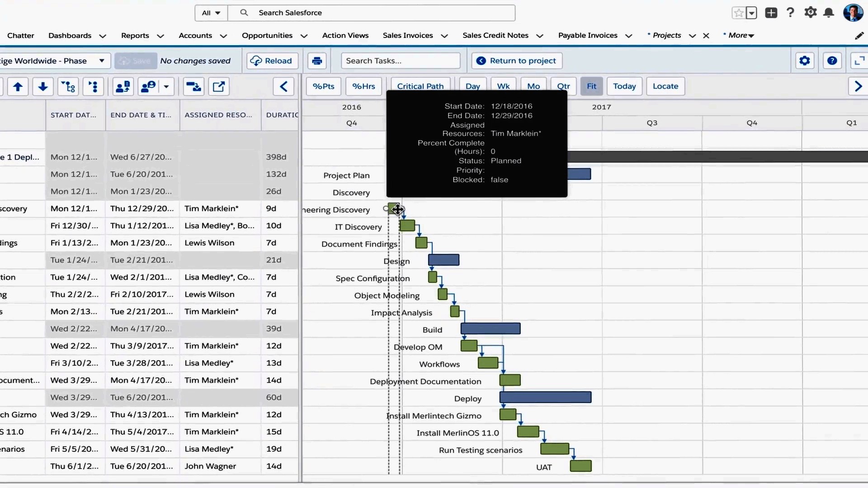
Task: Open the Action Views tab
Action: point(345,35)
